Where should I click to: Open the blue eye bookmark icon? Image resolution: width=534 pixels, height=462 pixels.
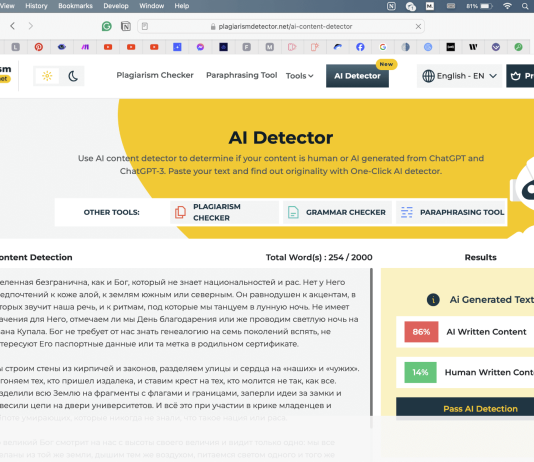[62, 47]
